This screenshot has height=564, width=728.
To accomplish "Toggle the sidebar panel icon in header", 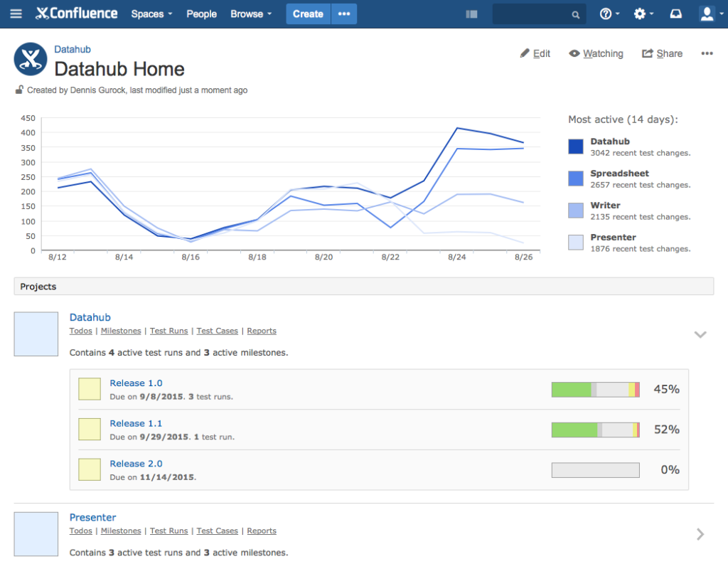I will click(x=471, y=14).
